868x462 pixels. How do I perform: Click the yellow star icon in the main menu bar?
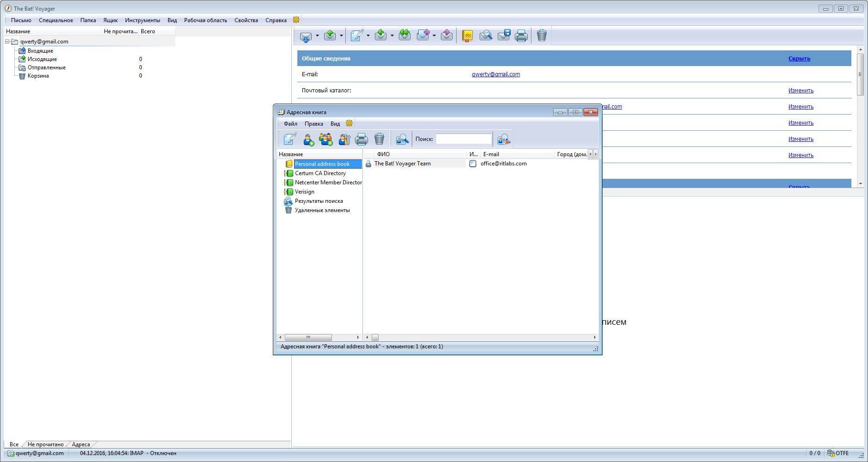[296, 20]
